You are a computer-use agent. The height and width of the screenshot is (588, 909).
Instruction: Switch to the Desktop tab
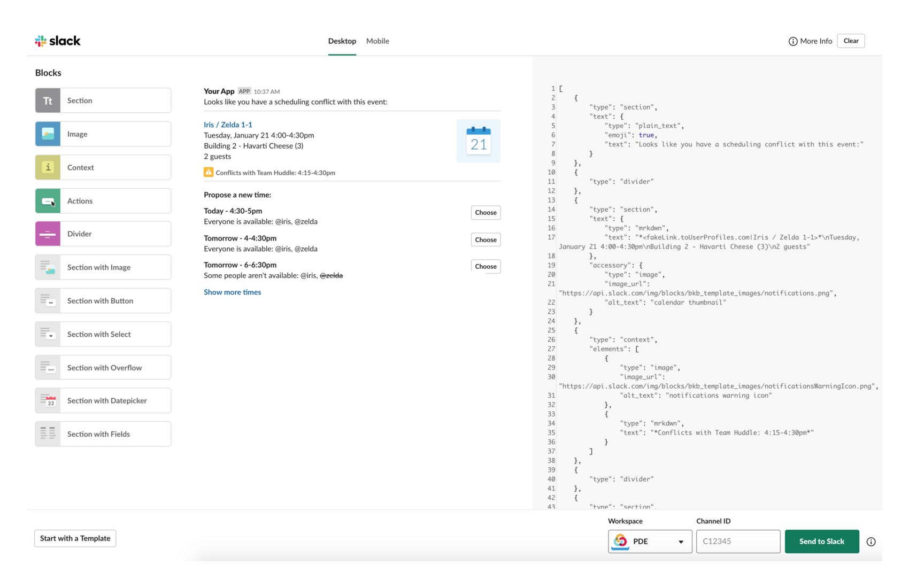(342, 41)
